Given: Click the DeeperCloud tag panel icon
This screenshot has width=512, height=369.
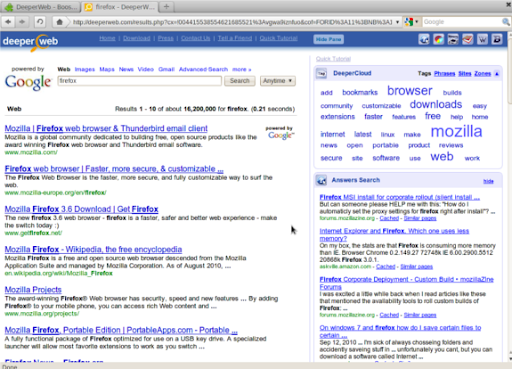Looking at the screenshot, I should coord(322,73).
